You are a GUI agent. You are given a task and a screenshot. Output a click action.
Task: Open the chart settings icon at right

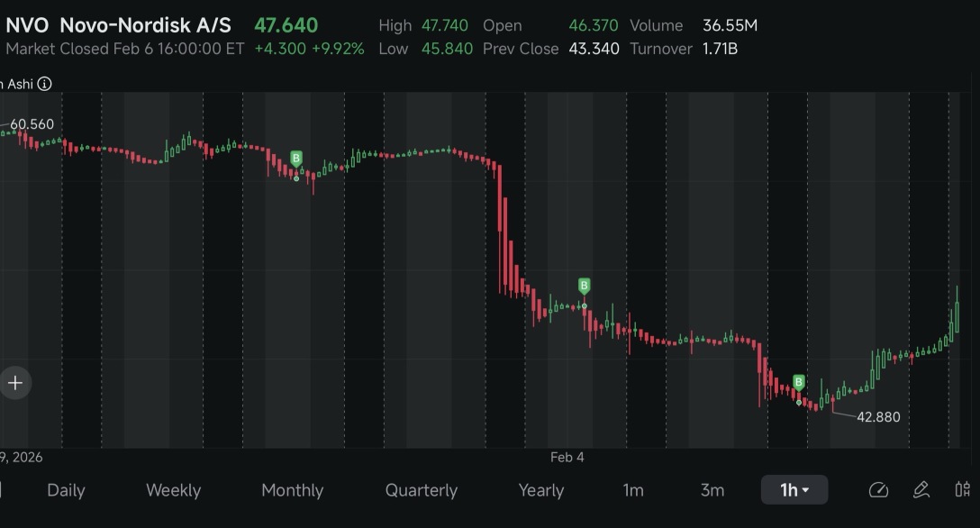[x=963, y=489]
